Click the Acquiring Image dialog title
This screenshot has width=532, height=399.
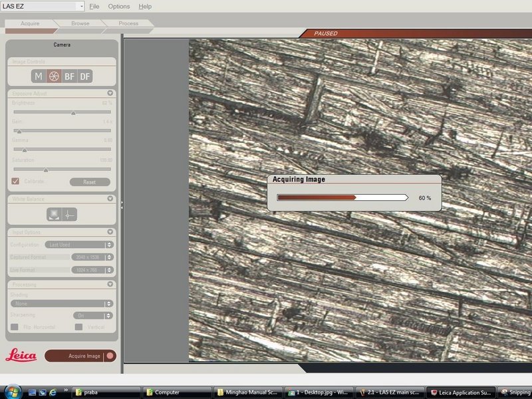pos(299,179)
